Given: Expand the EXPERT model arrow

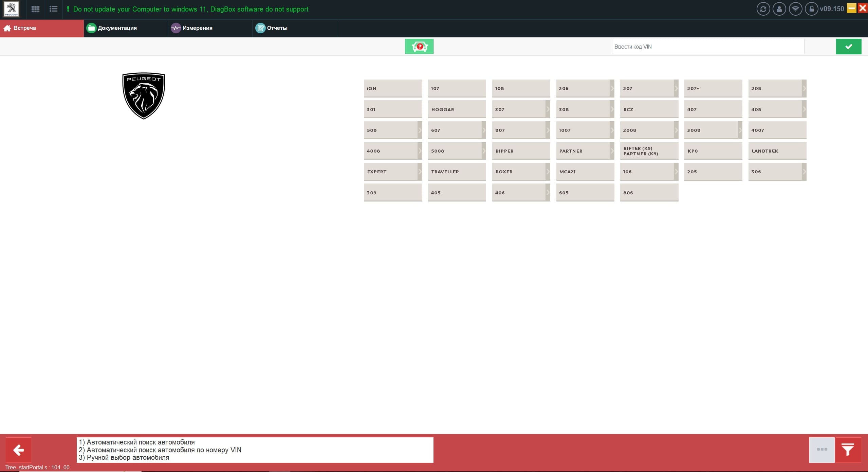Looking at the screenshot, I should click(420, 172).
